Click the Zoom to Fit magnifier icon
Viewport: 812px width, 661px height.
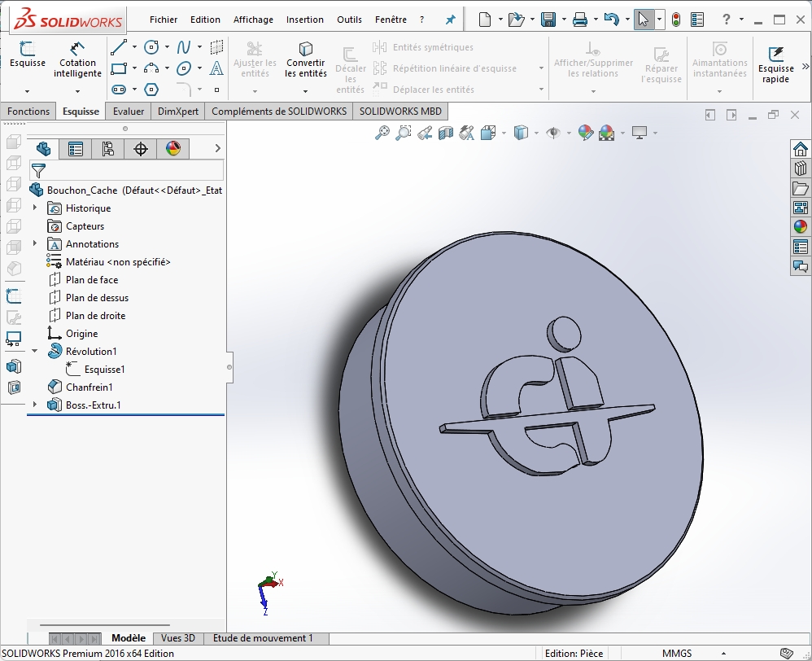382,133
